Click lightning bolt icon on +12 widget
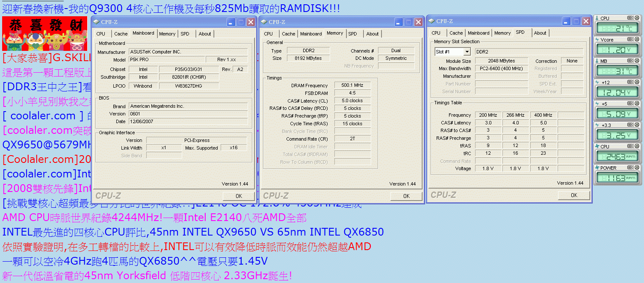 [597, 83]
